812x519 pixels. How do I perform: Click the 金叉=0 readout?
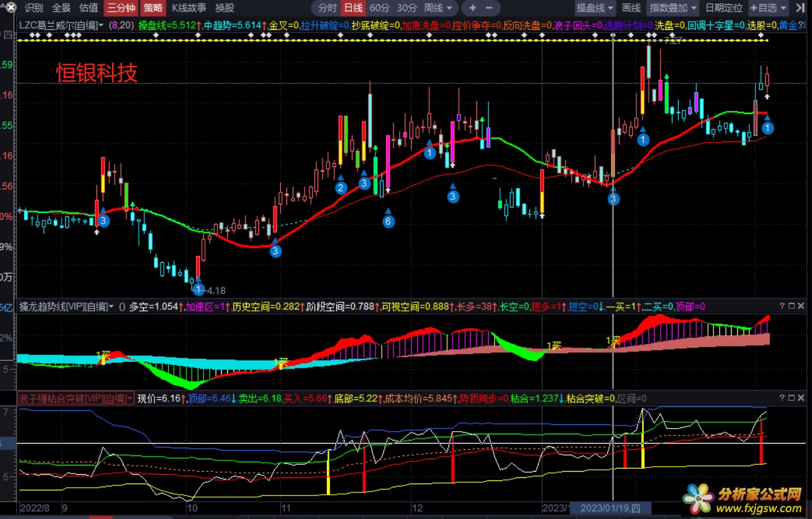283,26
